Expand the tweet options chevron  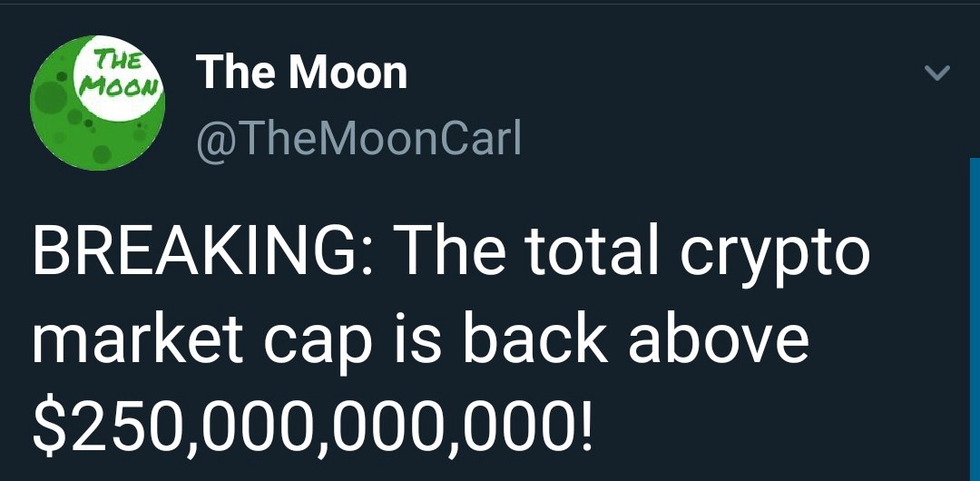point(936,74)
